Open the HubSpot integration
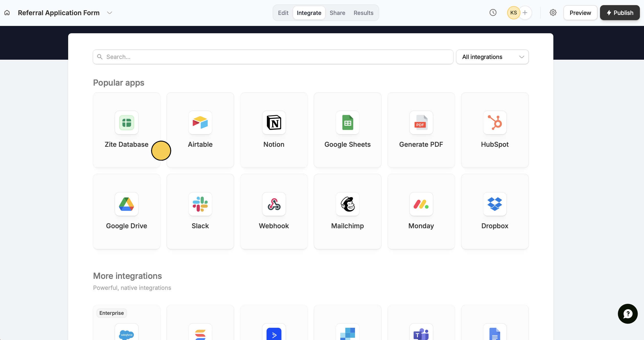 point(494,130)
